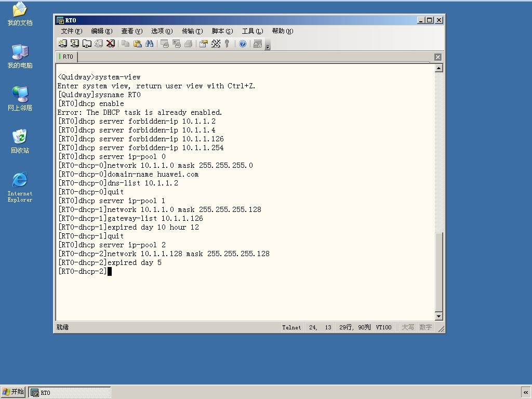Open the Keymap Editor icon

click(x=216, y=44)
